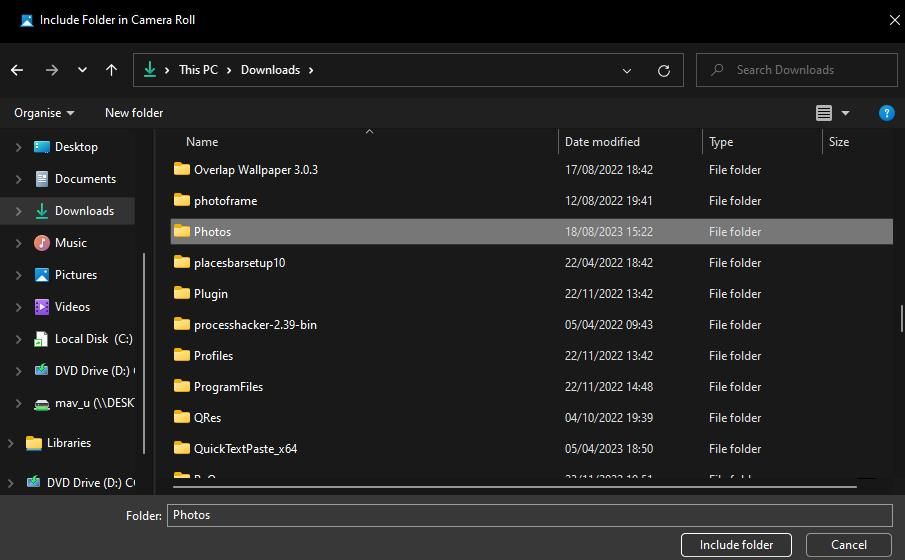Click New folder in toolbar
This screenshot has width=905, height=560.
click(134, 113)
